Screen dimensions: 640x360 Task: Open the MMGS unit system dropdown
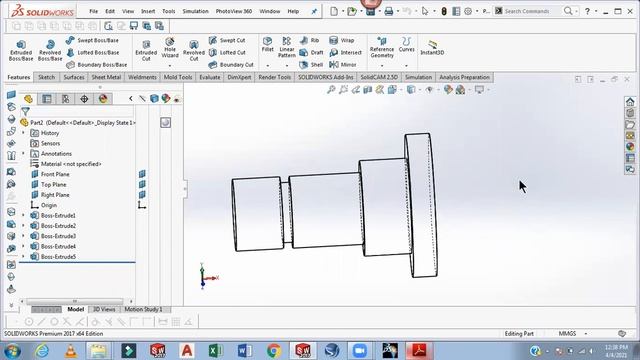586,333
